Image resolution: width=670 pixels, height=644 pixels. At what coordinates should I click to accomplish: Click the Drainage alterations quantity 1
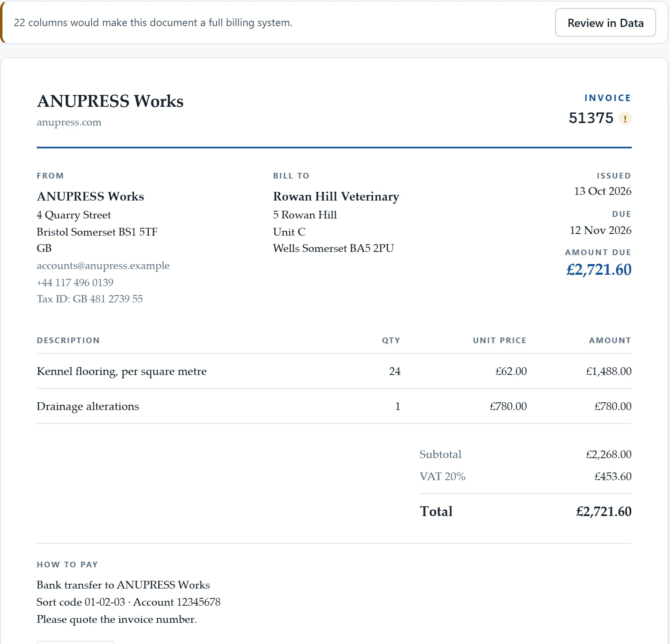(398, 406)
